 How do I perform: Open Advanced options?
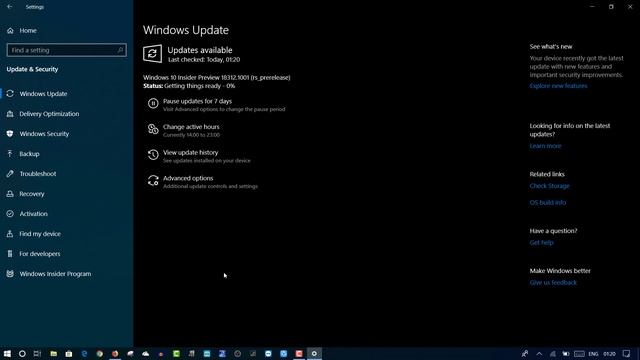coord(188,178)
